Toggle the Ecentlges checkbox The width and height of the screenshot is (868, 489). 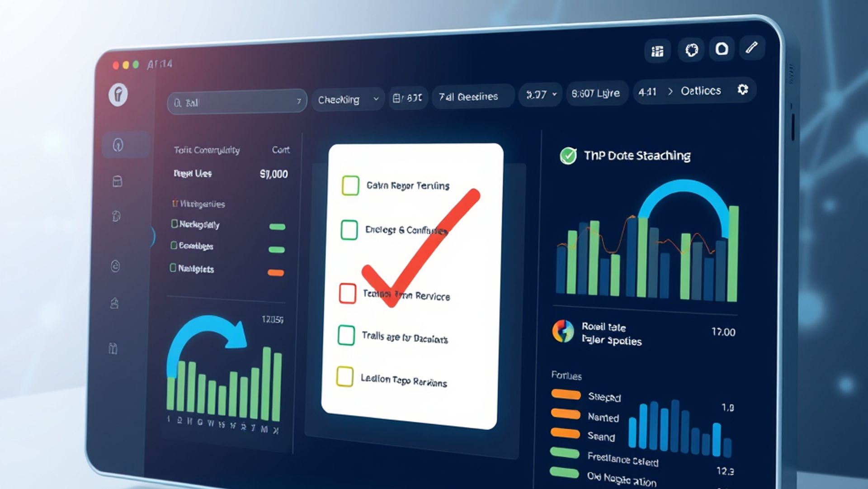tap(174, 245)
